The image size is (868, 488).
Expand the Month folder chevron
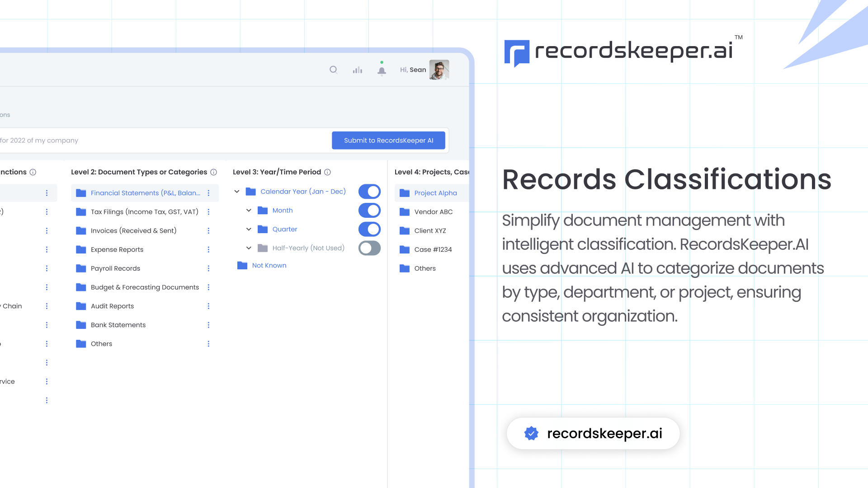[249, 211]
